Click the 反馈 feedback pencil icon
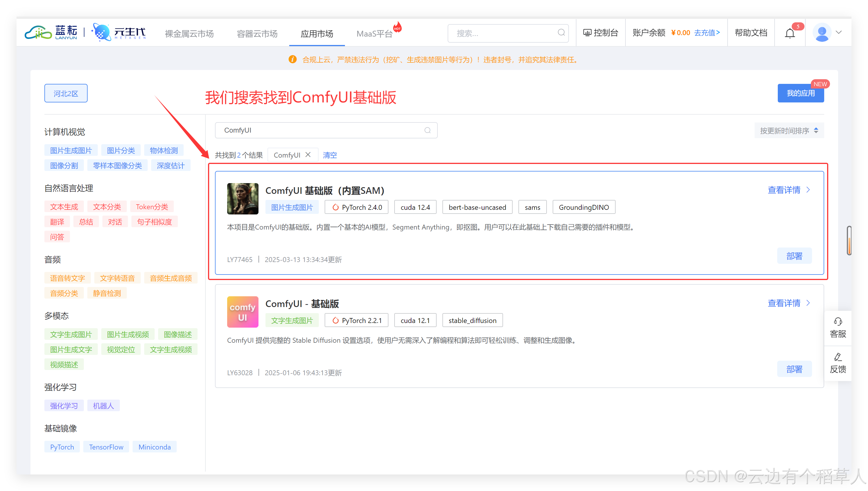The image size is (868, 491). [838, 357]
